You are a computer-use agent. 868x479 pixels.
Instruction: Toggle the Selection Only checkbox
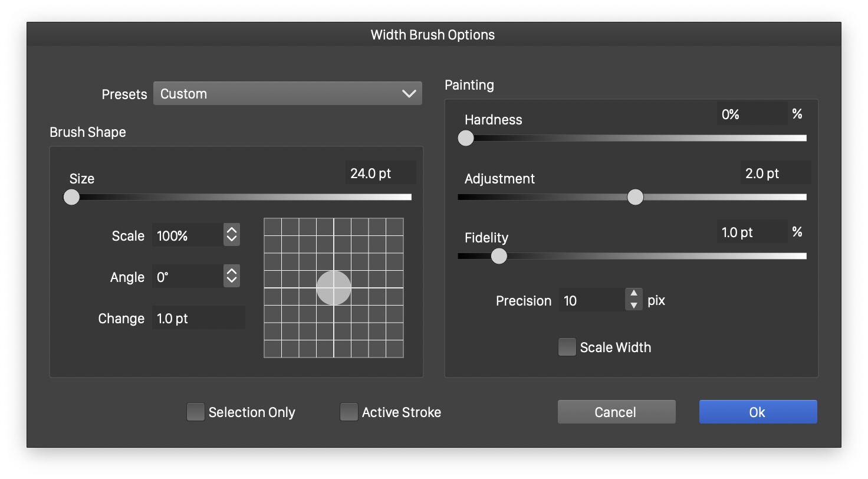tap(196, 412)
